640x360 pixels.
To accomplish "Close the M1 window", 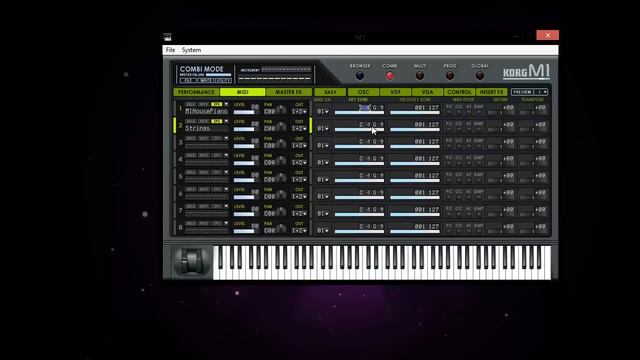I will [548, 35].
